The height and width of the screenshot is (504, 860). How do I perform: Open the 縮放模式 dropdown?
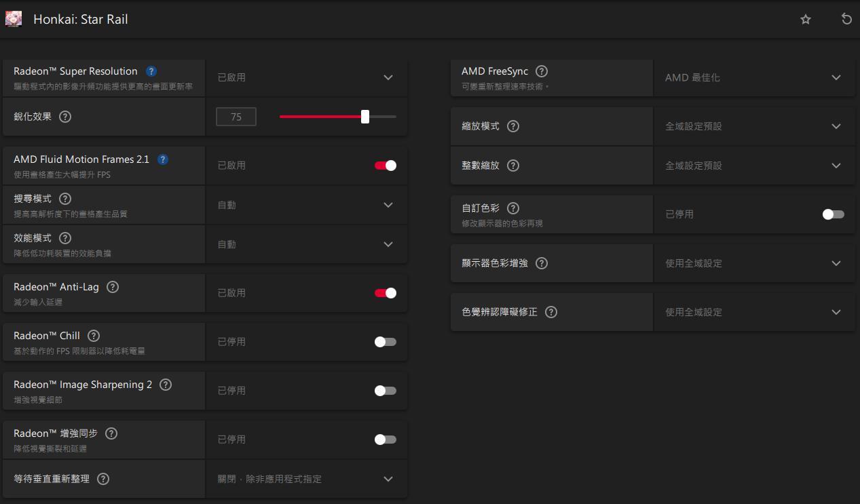tap(754, 126)
